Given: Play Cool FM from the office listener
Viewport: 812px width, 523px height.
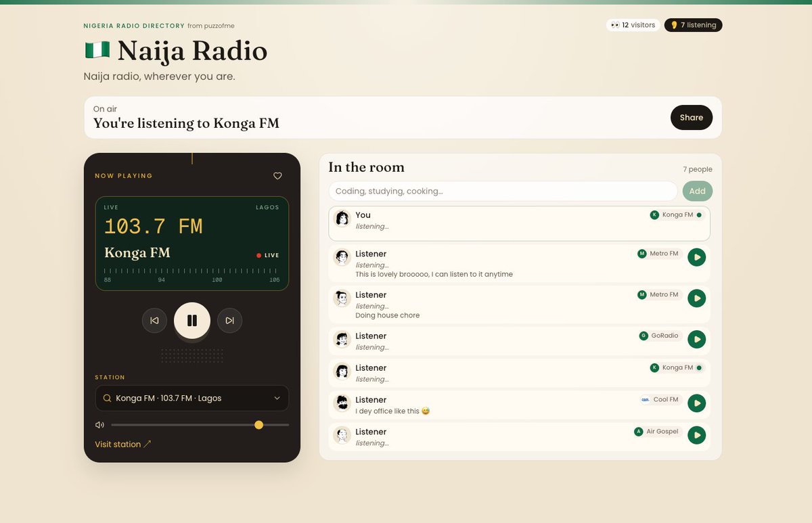Looking at the screenshot, I should pyautogui.click(x=697, y=403).
